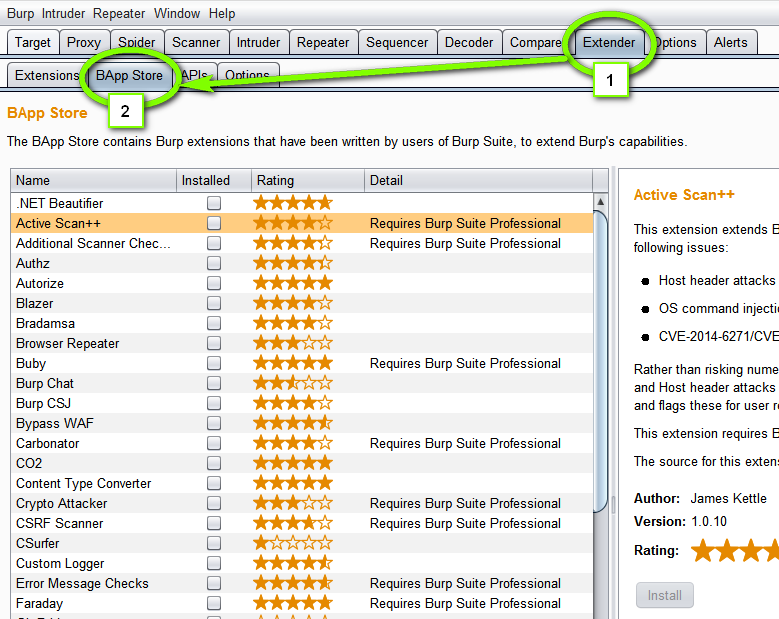779x619 pixels.
Task: Select the Authz extension
Action: [302, 263]
